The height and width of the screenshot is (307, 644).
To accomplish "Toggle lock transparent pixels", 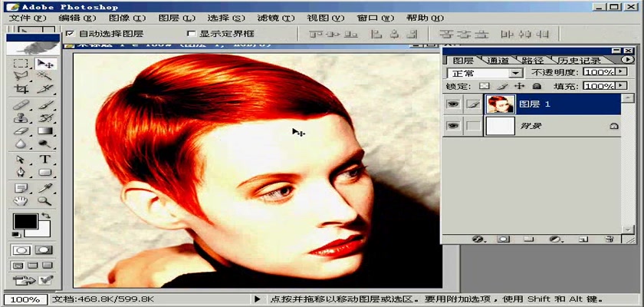I will (x=485, y=86).
